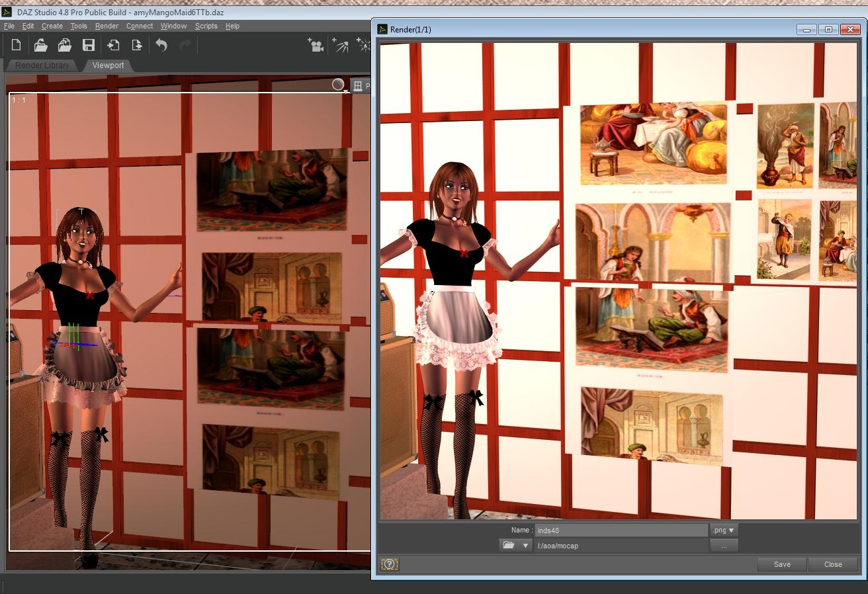Open the Window menu
Screen dimensions: 868x594
click(x=173, y=26)
